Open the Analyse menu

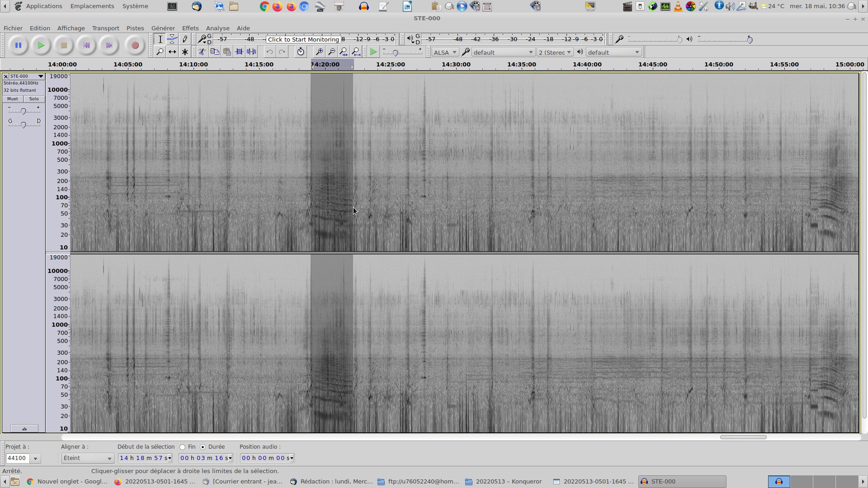tap(217, 28)
